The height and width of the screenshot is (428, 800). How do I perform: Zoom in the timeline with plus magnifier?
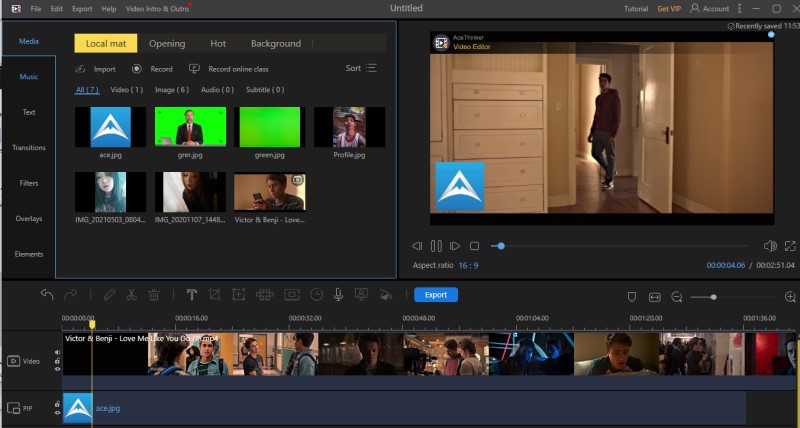coord(790,297)
